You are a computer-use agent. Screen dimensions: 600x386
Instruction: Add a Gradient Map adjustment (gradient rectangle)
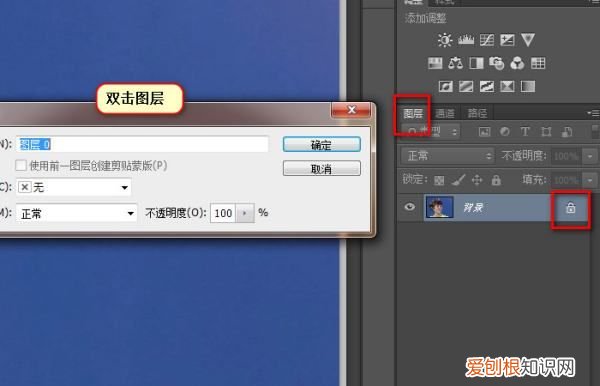[x=528, y=86]
